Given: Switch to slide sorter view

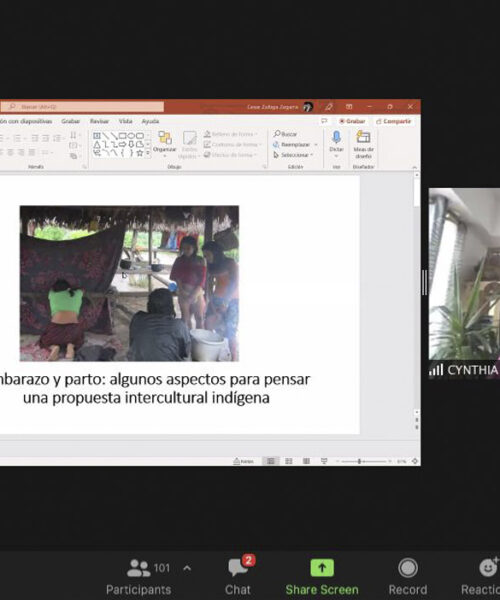Looking at the screenshot, I should 289,461.
